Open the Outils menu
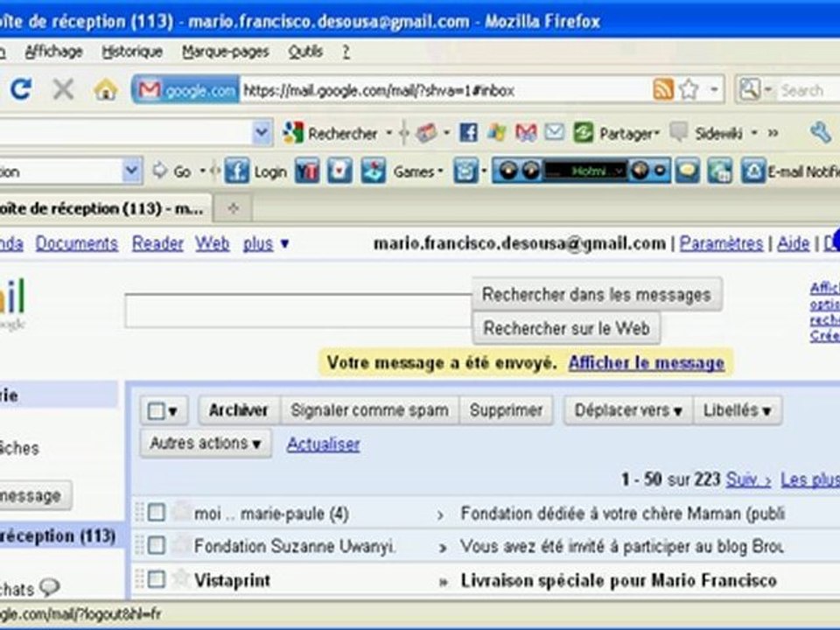 (305, 52)
